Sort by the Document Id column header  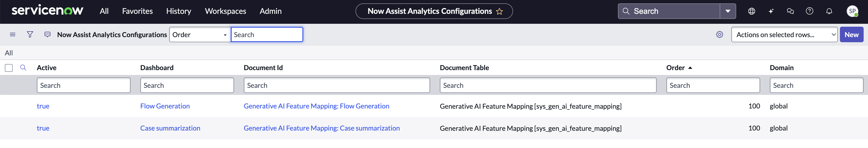(x=263, y=68)
